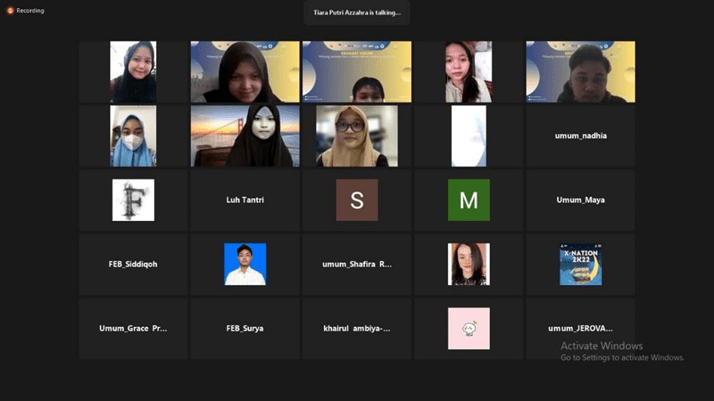Viewport: 714px width, 401px height.
Task: Select the Umum_Grace participant tile
Action: pos(133,328)
